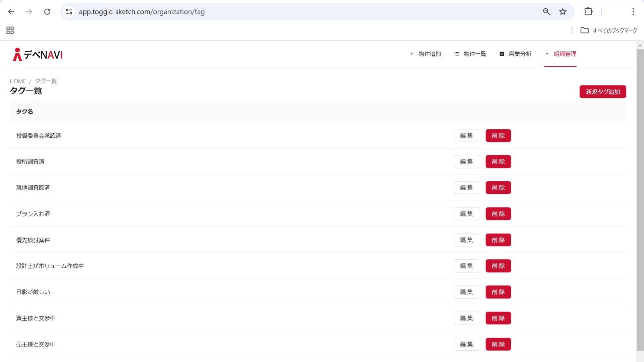
Task: Click HOME breadcrumb link
Action: 17,81
